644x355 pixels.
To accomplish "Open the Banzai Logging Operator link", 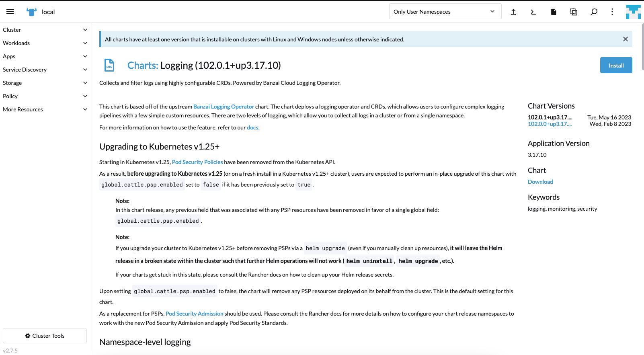I will coord(224,107).
